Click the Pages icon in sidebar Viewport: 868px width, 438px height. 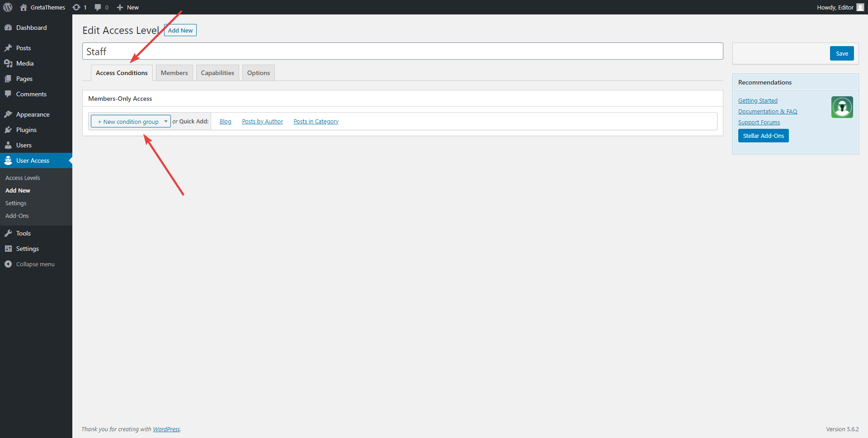8,79
